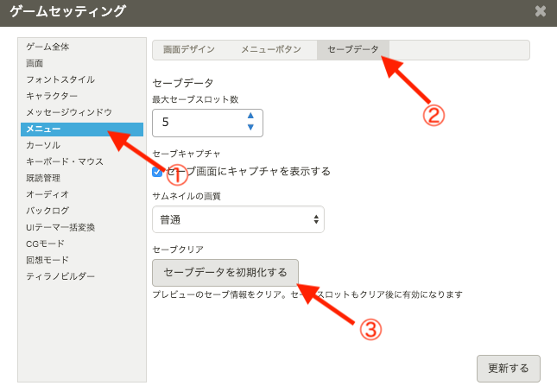Select ゲーム全体 in the sidebar
Image resolution: width=557 pixels, height=392 pixels.
pos(47,47)
